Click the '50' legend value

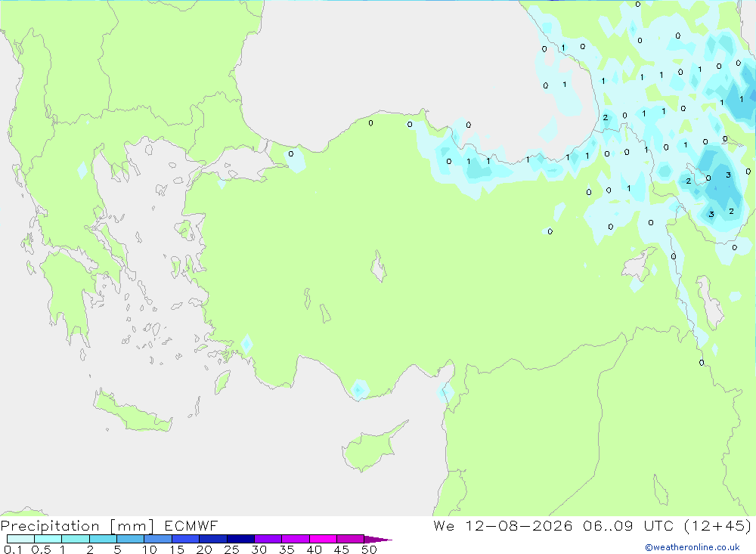pyautogui.click(x=369, y=549)
